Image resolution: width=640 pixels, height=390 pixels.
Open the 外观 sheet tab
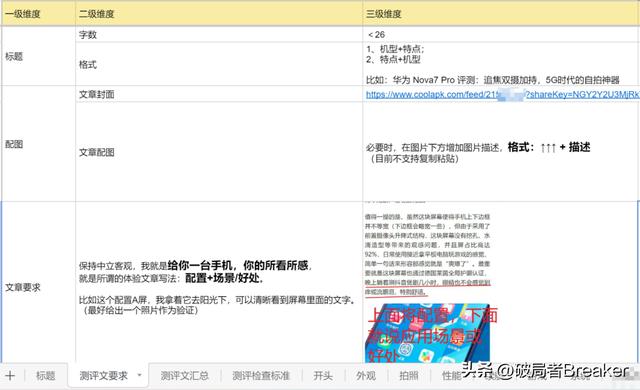(x=366, y=375)
